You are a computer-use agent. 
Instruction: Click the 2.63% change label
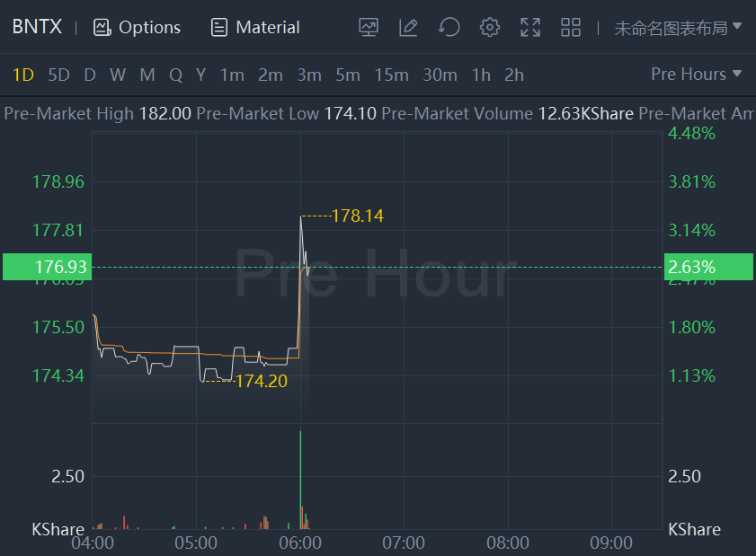691,267
